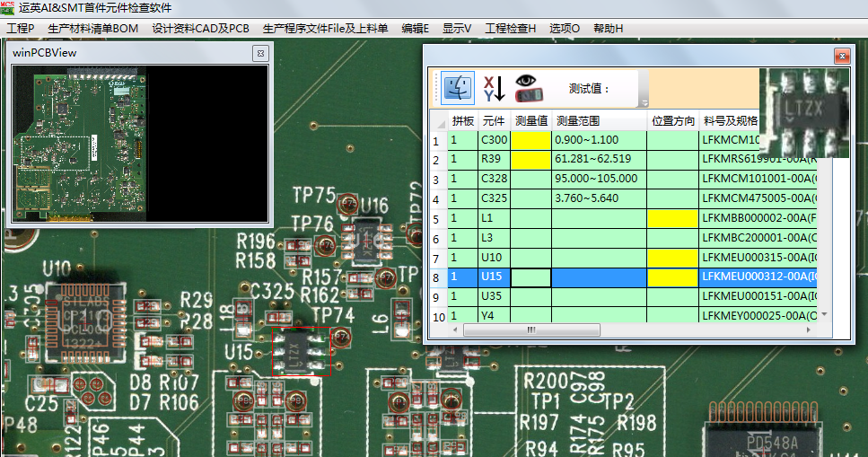The height and width of the screenshot is (457, 868).
Task: Open the 工程检查H menu
Action: click(510, 29)
